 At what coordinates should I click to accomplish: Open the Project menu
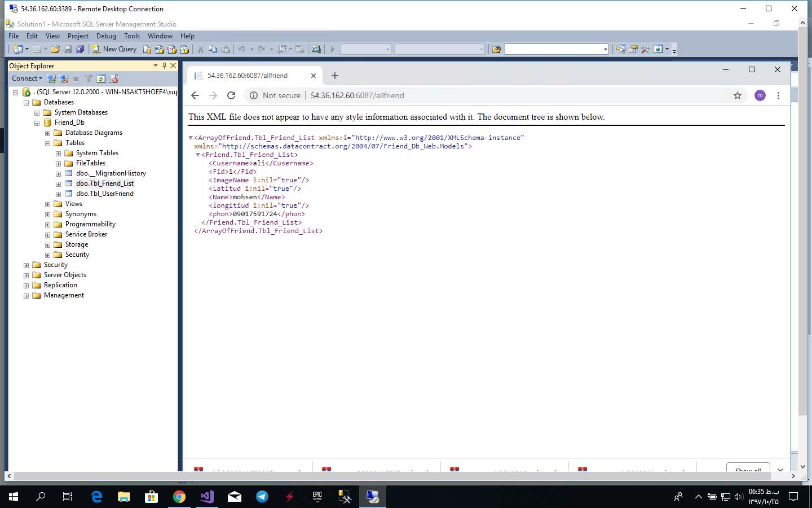click(x=78, y=36)
